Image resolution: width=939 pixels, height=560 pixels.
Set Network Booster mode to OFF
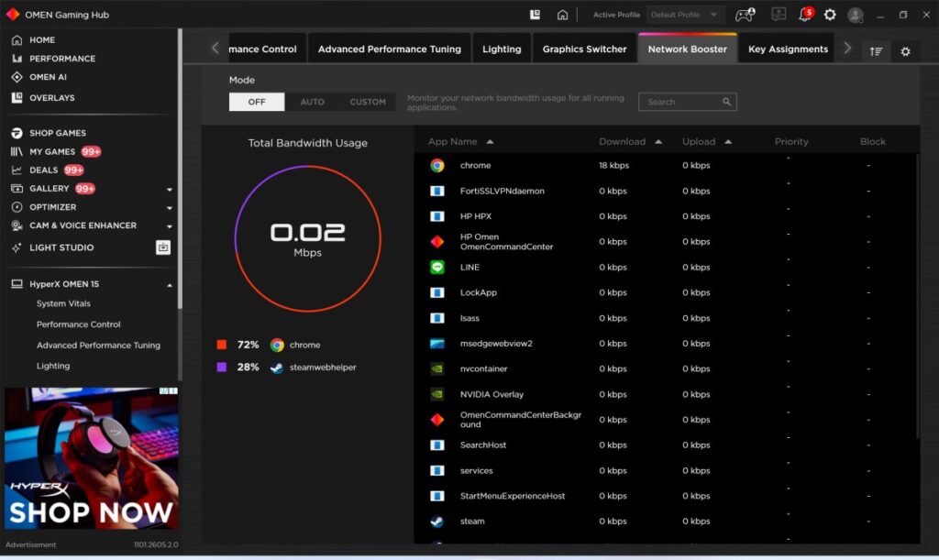point(257,102)
